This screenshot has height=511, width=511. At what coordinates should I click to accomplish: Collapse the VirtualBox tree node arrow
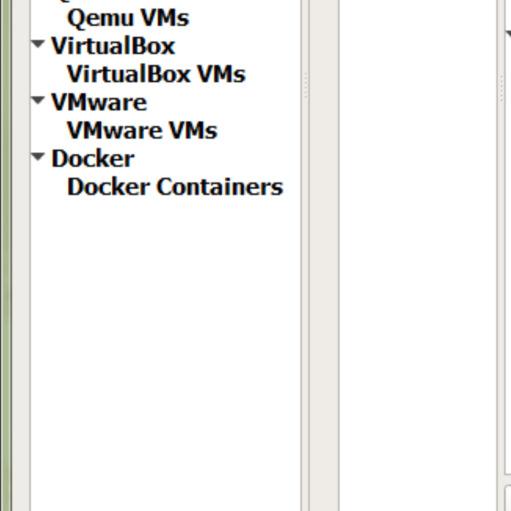click(38, 44)
